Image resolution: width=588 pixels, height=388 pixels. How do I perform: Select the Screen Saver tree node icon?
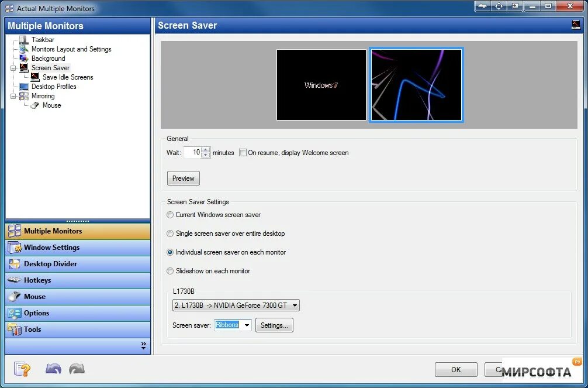(23, 68)
